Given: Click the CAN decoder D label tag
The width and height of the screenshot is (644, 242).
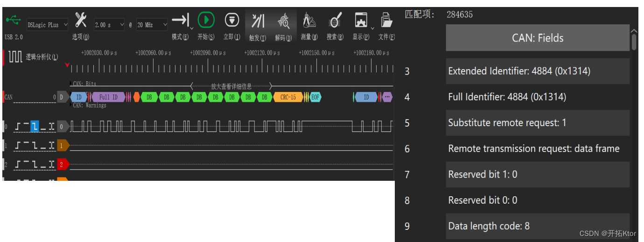Looking at the screenshot, I should click(63, 97).
